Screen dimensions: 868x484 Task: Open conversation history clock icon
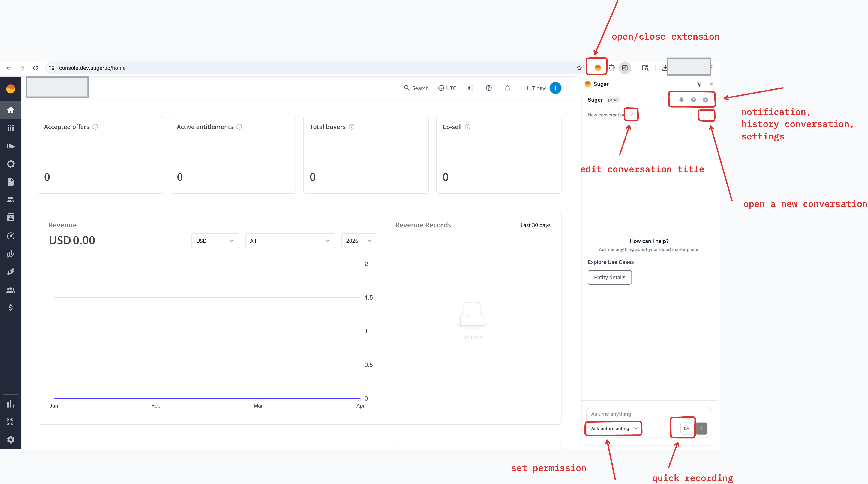pyautogui.click(x=693, y=100)
